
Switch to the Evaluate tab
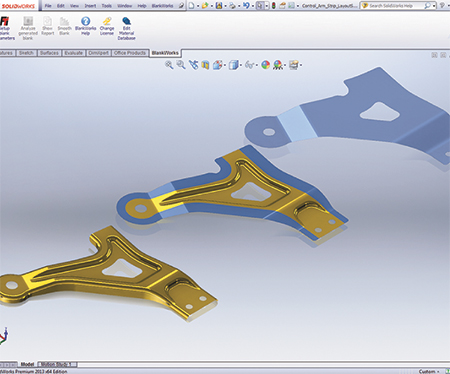tap(73, 53)
